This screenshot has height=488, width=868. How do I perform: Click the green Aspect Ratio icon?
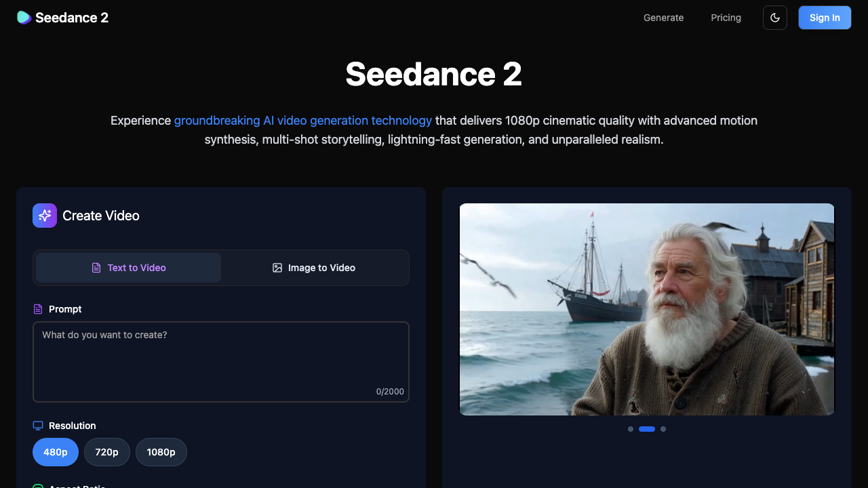pyautogui.click(x=37, y=485)
